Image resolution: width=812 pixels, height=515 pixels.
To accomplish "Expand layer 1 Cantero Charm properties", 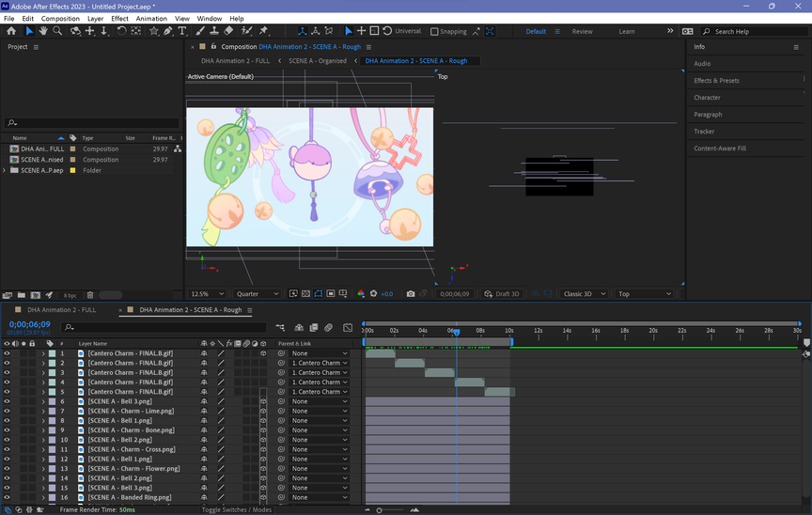I will [43, 353].
